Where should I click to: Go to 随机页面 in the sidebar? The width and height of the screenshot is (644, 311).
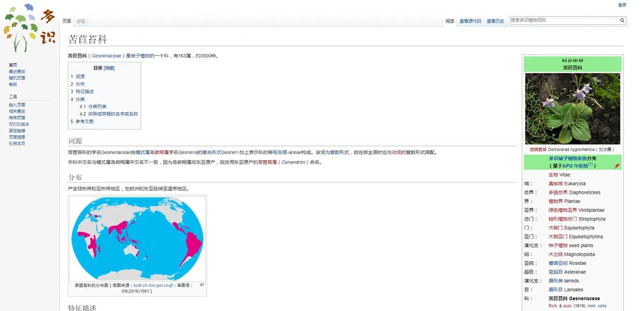[x=17, y=78]
